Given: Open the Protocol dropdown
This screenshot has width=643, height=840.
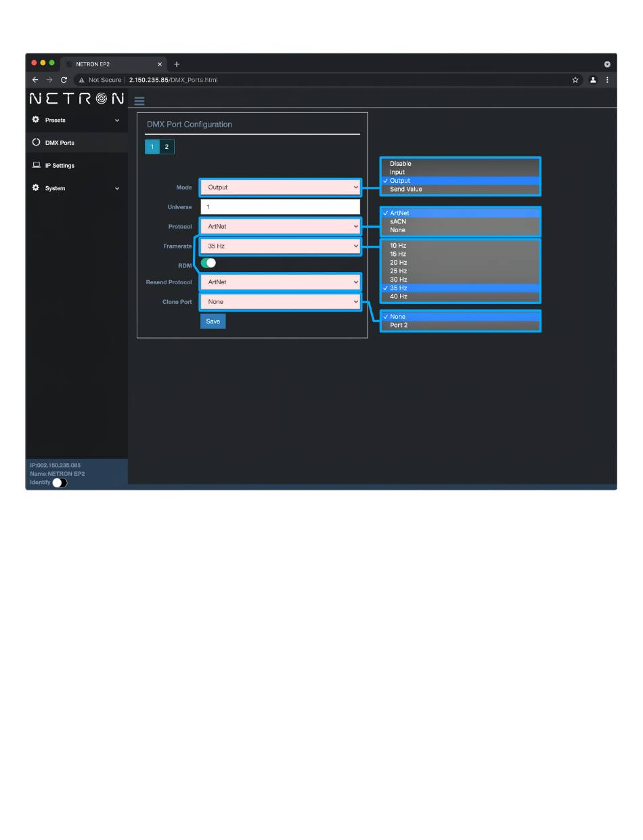Looking at the screenshot, I should pyautogui.click(x=280, y=227).
